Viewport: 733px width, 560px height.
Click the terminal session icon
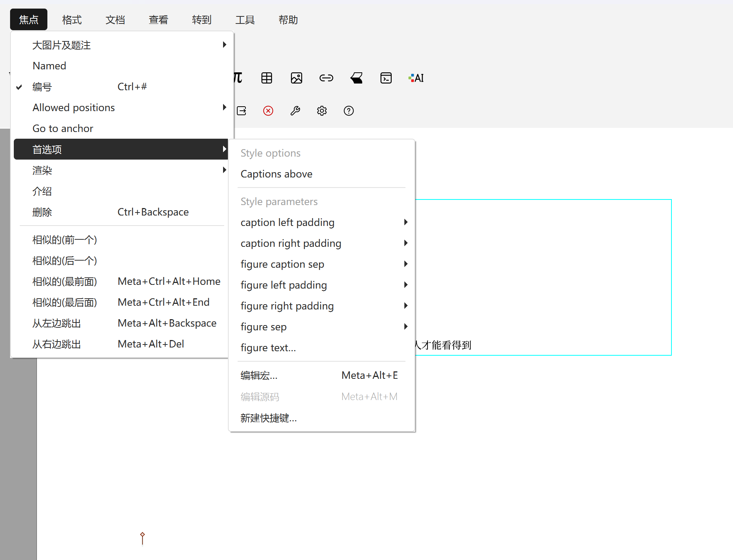(x=386, y=78)
